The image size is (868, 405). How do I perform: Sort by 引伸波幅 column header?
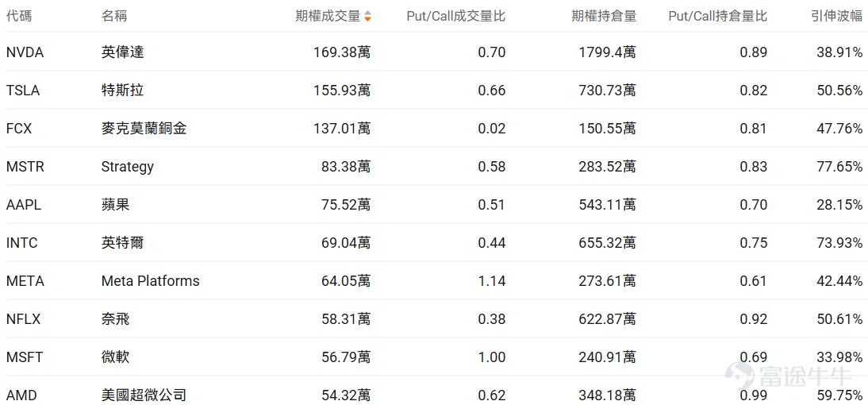tap(836, 16)
